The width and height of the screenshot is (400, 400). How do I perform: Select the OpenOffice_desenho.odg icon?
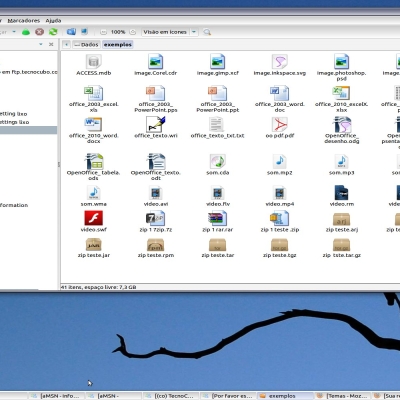click(x=342, y=124)
